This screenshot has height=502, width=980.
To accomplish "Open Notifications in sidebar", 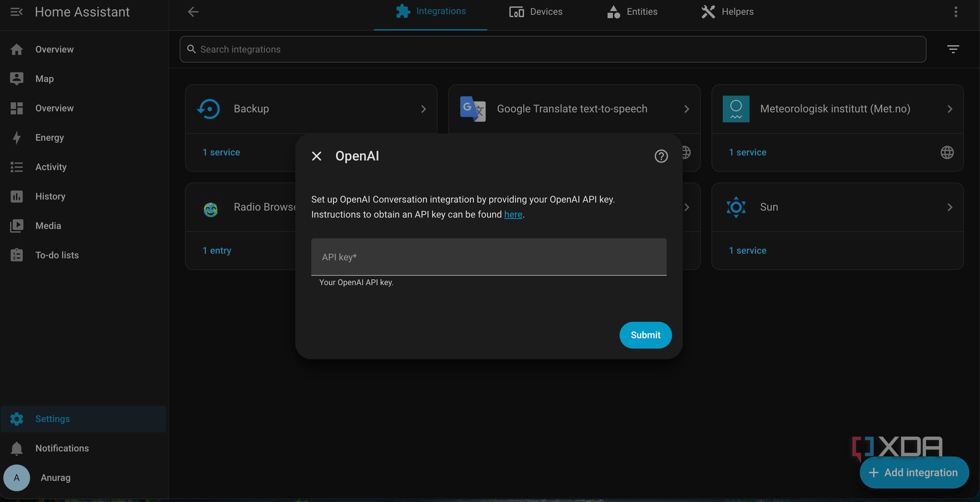I will tap(84, 449).
